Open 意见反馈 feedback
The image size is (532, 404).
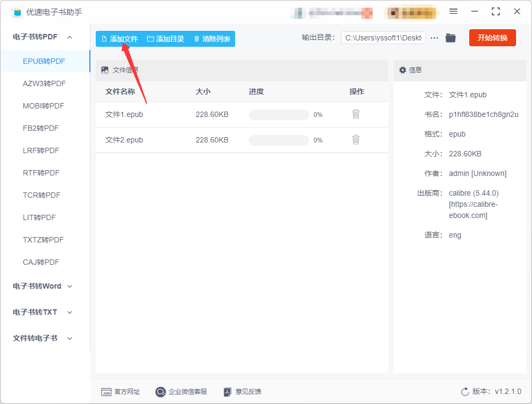242,392
